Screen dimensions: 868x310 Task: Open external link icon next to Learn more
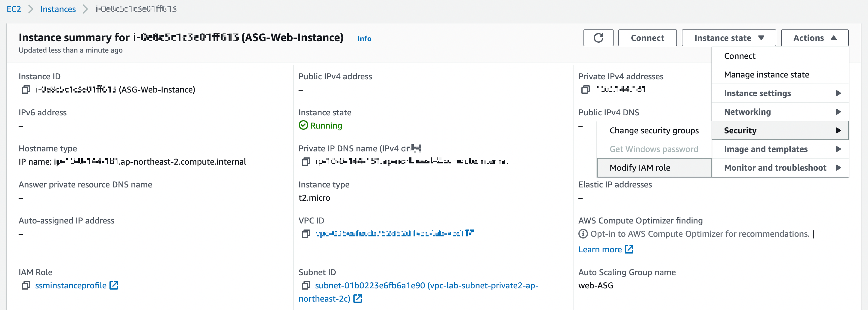click(x=629, y=249)
